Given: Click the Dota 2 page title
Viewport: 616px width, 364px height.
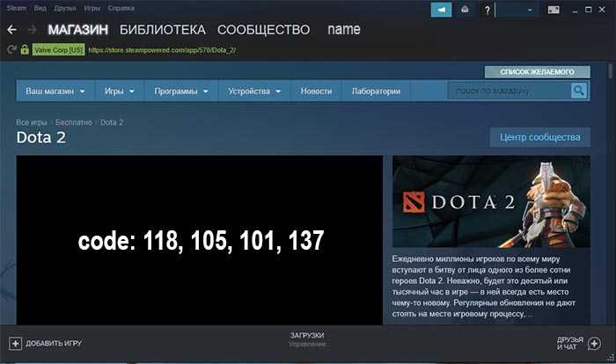Looking at the screenshot, I should pos(40,137).
